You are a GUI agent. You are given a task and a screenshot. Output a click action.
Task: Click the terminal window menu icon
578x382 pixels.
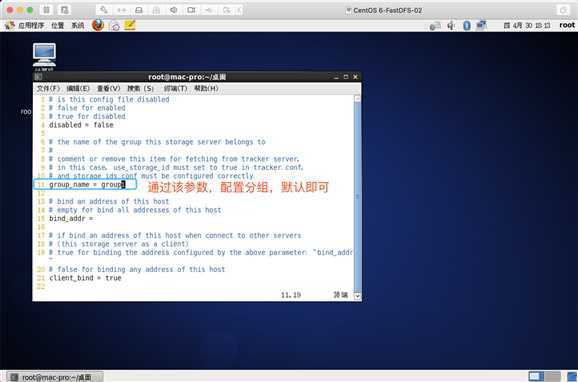(x=38, y=77)
